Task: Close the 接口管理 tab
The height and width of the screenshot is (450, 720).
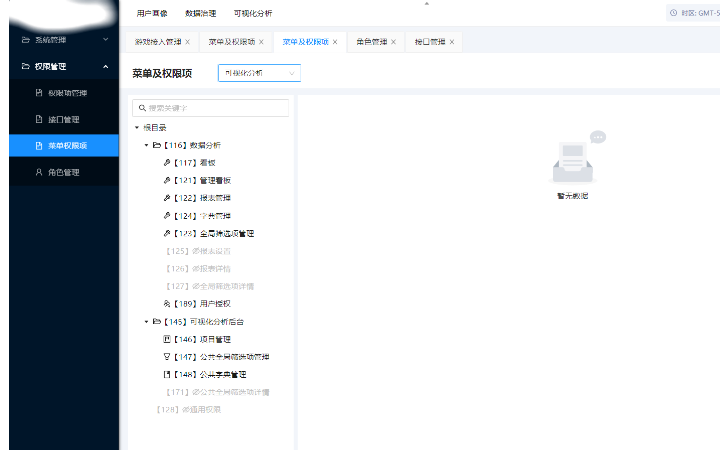Action: point(452,42)
